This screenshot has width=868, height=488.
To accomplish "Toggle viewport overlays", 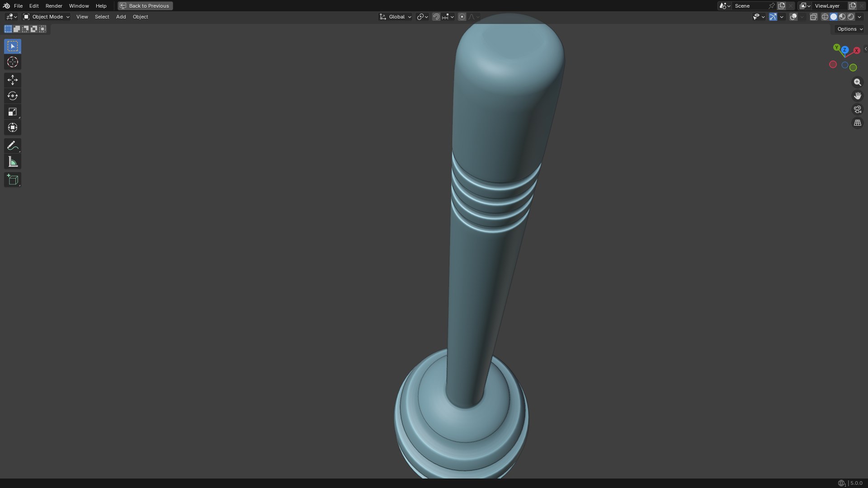I will pyautogui.click(x=793, y=17).
